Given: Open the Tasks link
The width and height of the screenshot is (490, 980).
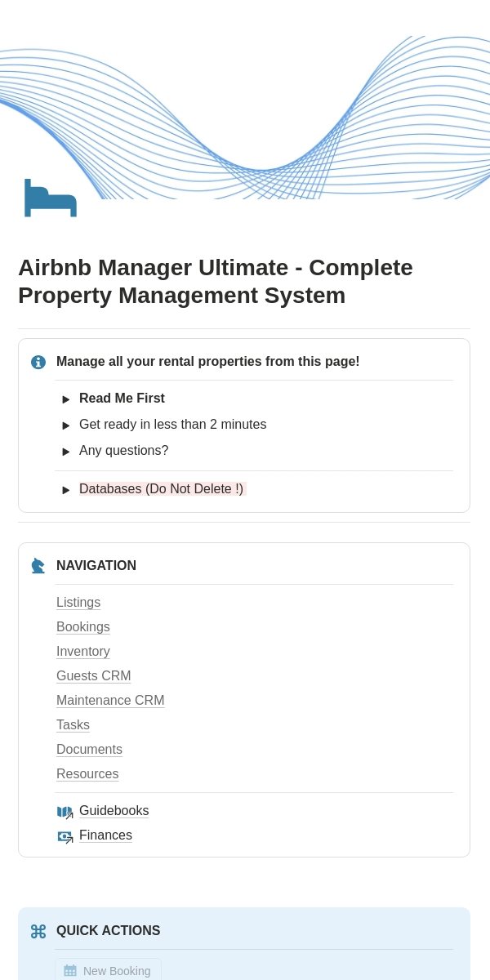Looking at the screenshot, I should click(x=73, y=725).
